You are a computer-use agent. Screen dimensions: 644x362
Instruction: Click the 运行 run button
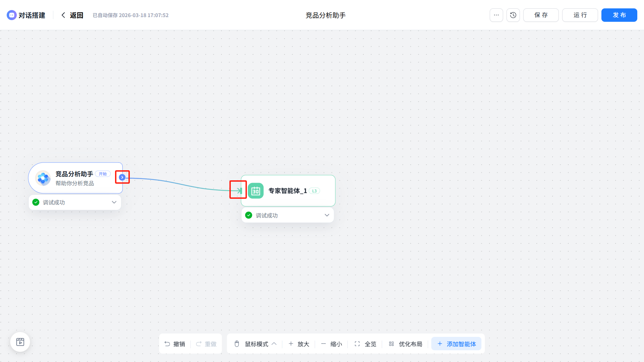tap(580, 15)
